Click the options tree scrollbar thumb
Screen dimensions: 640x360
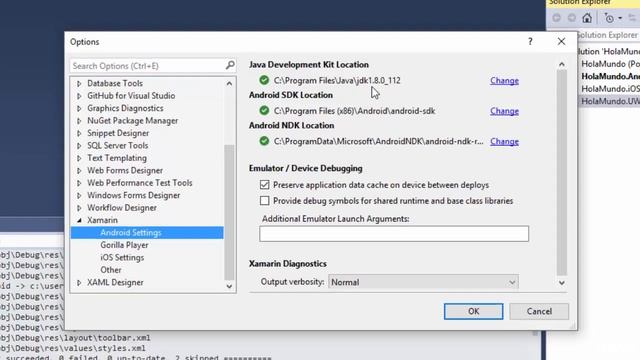[229, 212]
